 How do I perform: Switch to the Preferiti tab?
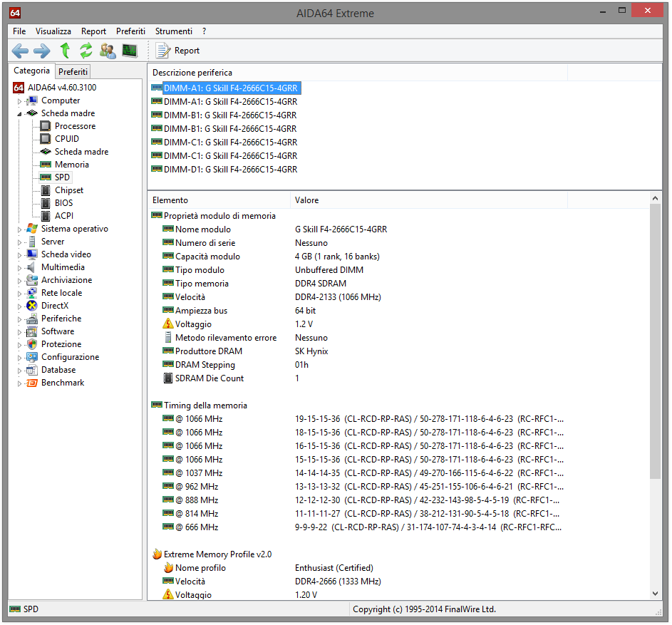73,71
